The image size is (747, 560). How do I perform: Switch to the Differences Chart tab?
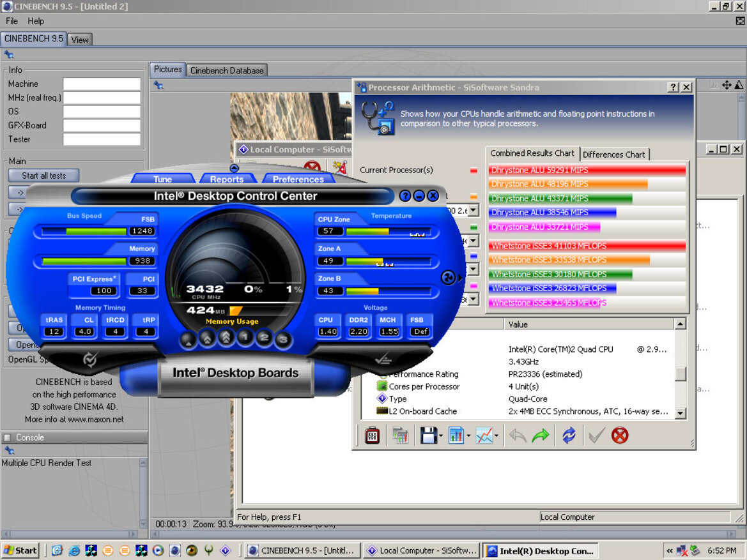(x=614, y=154)
